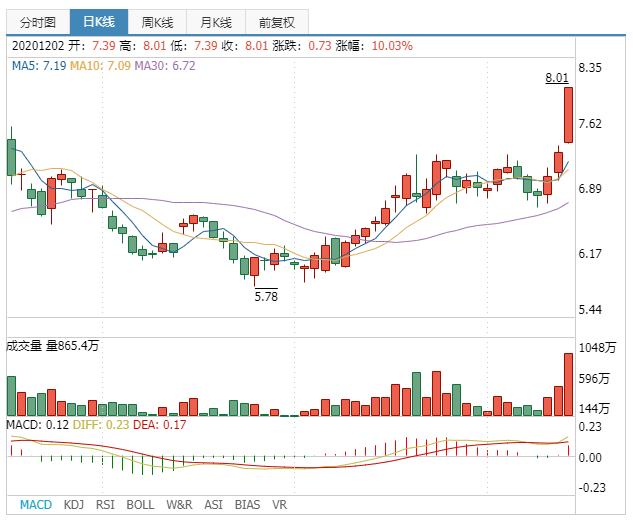
Task: Click the latest red candlestick at 8.01
Action: pyautogui.click(x=568, y=115)
